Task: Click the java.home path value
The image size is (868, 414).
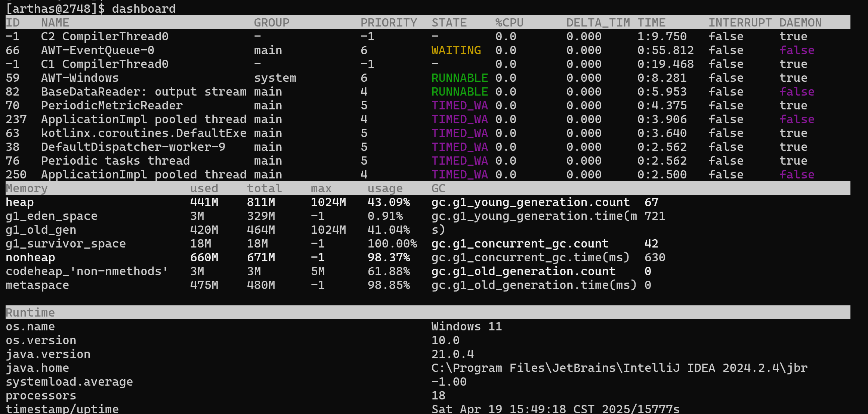Action: point(619,368)
